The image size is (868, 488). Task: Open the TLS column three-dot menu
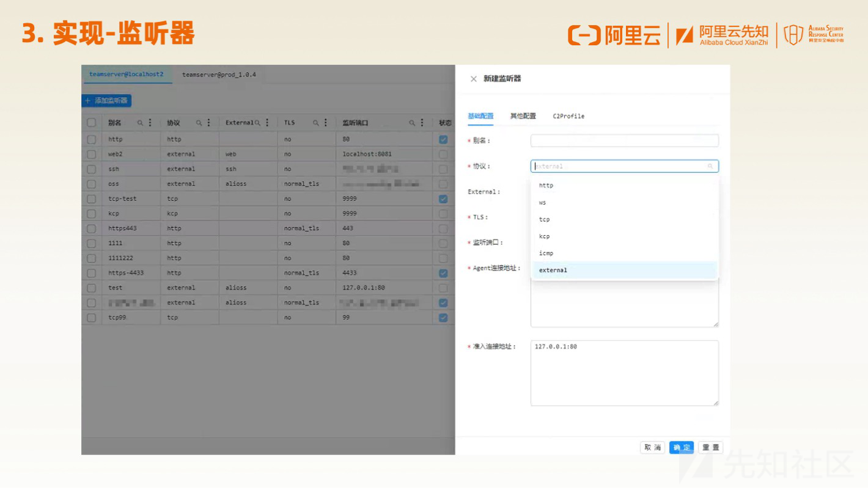[x=326, y=123]
